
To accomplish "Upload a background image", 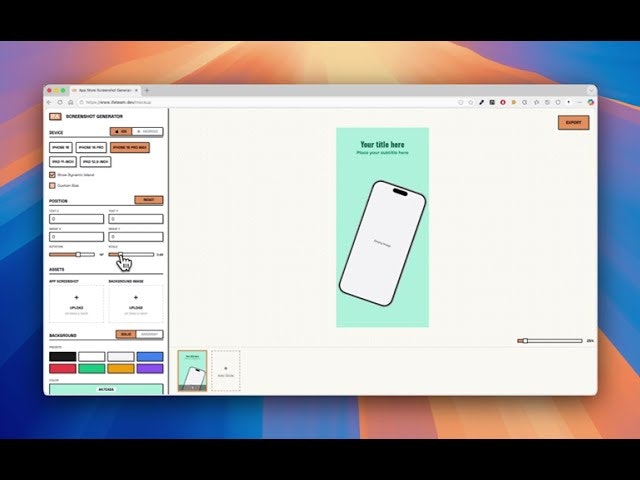I will (x=136, y=304).
